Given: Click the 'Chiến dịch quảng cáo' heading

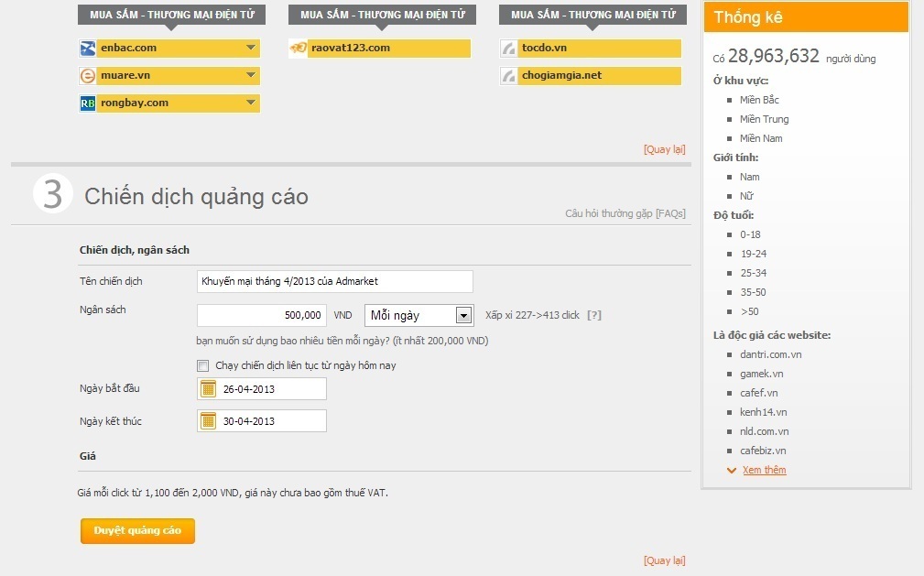Looking at the screenshot, I should 196,196.
